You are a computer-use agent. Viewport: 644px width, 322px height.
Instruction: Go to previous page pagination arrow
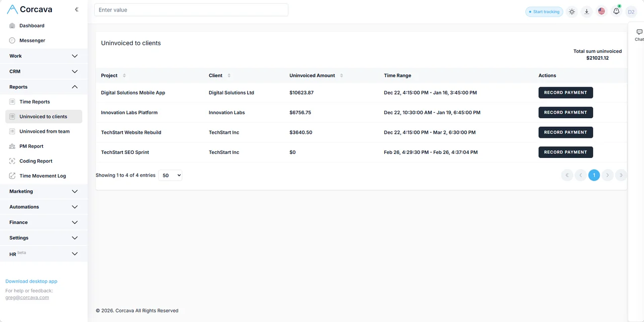581,175
